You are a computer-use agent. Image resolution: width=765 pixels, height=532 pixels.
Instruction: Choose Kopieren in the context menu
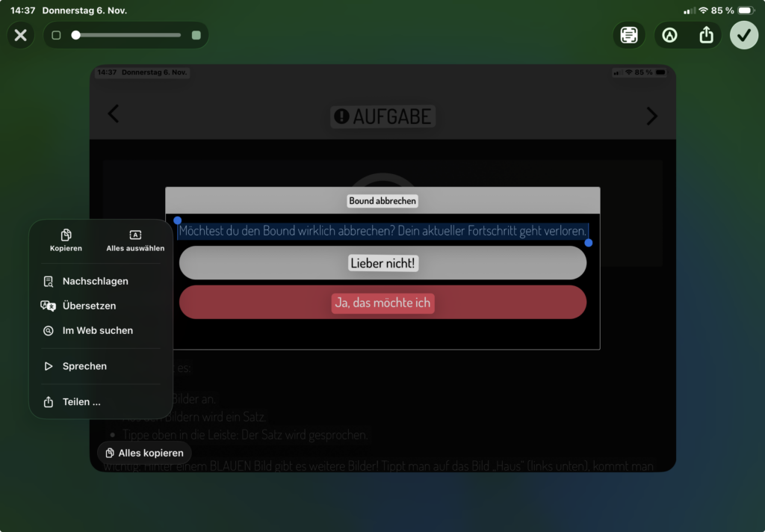pos(66,240)
